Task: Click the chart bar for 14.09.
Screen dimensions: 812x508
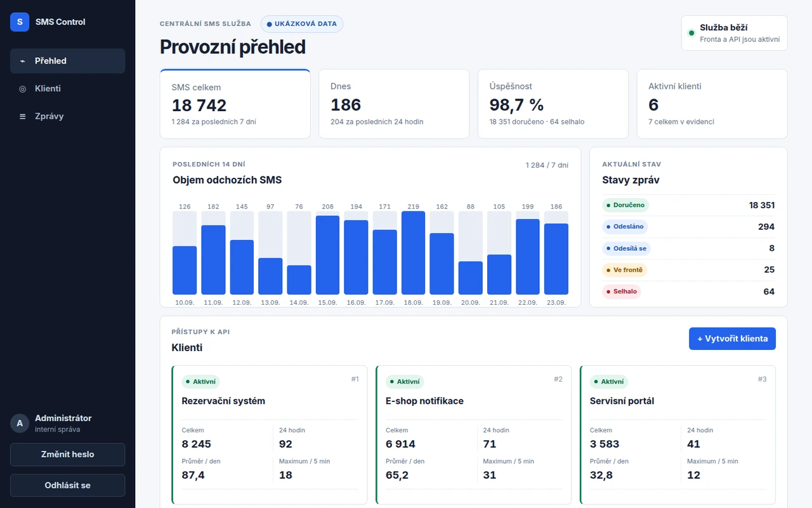Action: tap(299, 280)
